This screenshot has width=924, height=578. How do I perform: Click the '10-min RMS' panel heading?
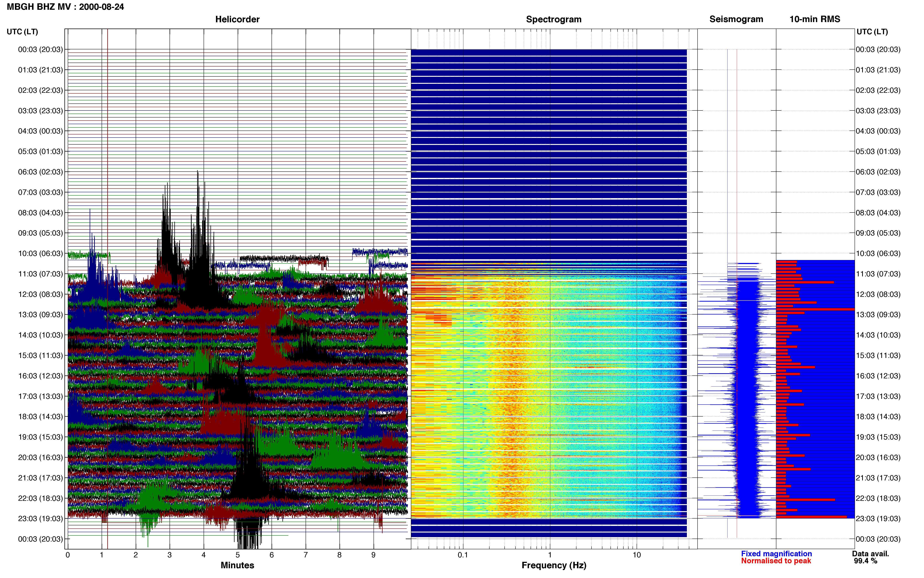click(x=815, y=19)
